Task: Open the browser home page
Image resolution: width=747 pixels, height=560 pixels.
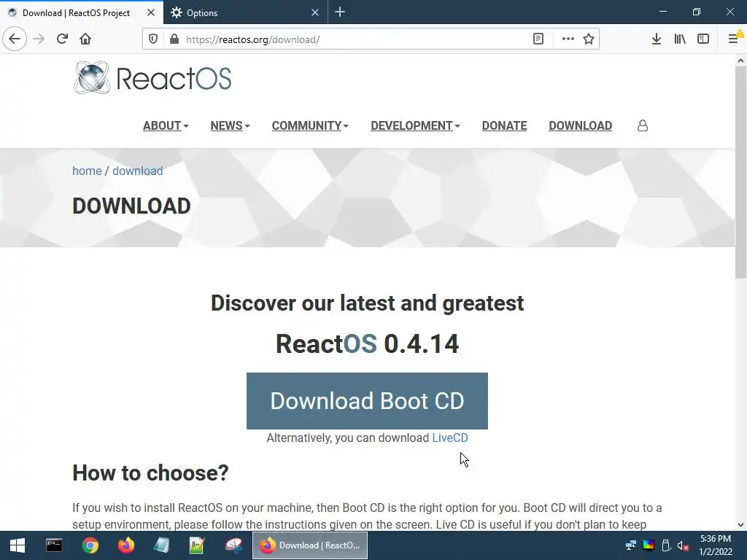Action: pos(85,39)
